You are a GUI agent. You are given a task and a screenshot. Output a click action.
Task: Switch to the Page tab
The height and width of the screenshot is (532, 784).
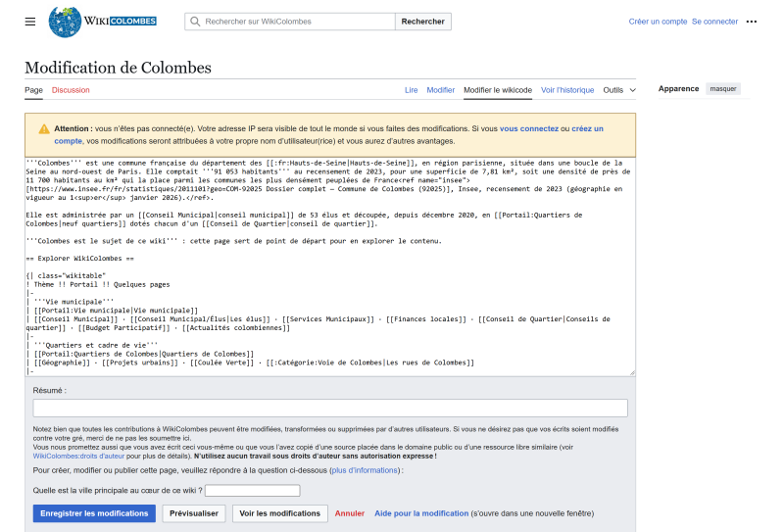33,90
